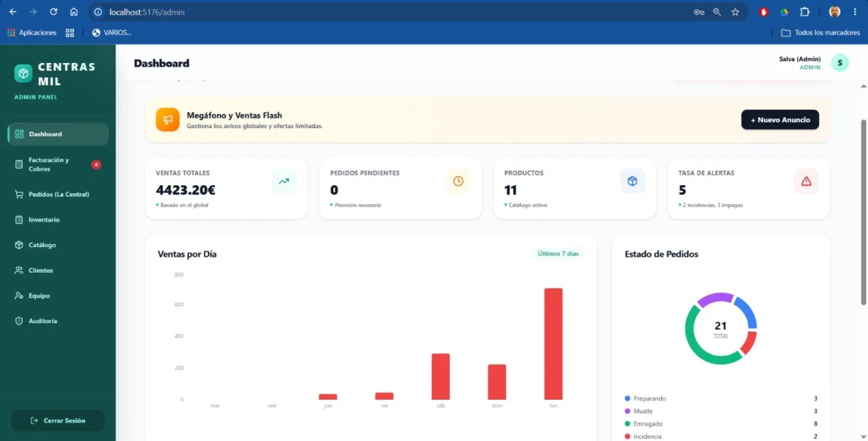Open the Clientes page
The width and height of the screenshot is (868, 441).
[58, 270]
